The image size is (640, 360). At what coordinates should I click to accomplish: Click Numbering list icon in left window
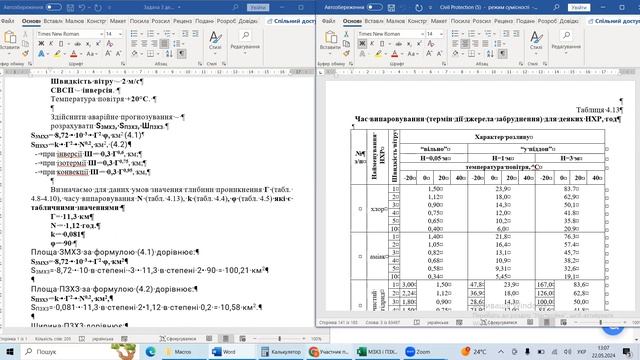[150, 34]
